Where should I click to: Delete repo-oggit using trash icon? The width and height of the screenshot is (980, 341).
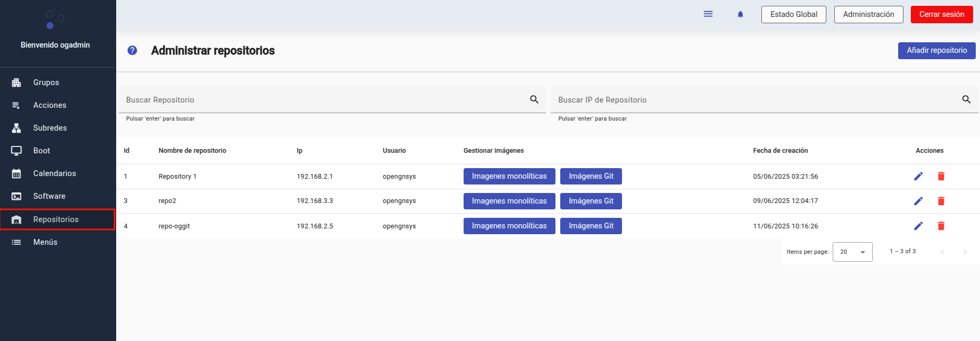pyautogui.click(x=941, y=226)
